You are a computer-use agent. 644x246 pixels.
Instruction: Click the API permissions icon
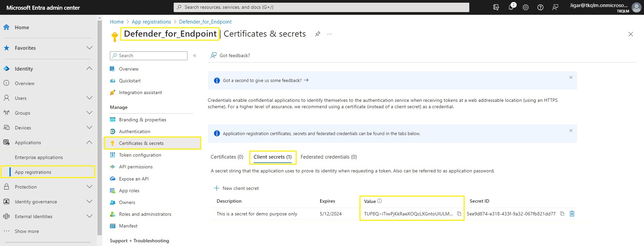(x=113, y=167)
